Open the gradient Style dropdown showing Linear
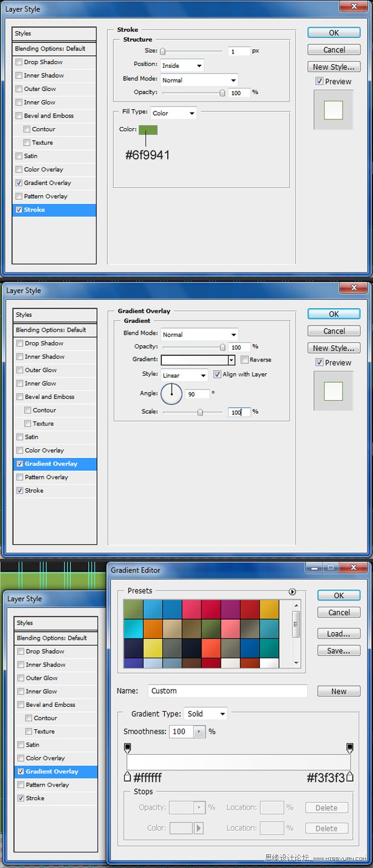 pos(184,375)
